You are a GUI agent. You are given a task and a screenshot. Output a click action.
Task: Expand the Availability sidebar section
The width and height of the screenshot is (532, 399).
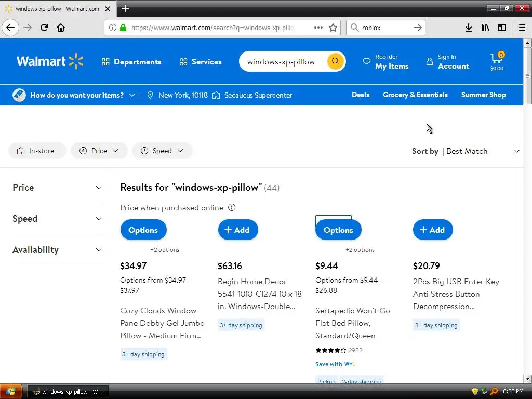tap(57, 250)
